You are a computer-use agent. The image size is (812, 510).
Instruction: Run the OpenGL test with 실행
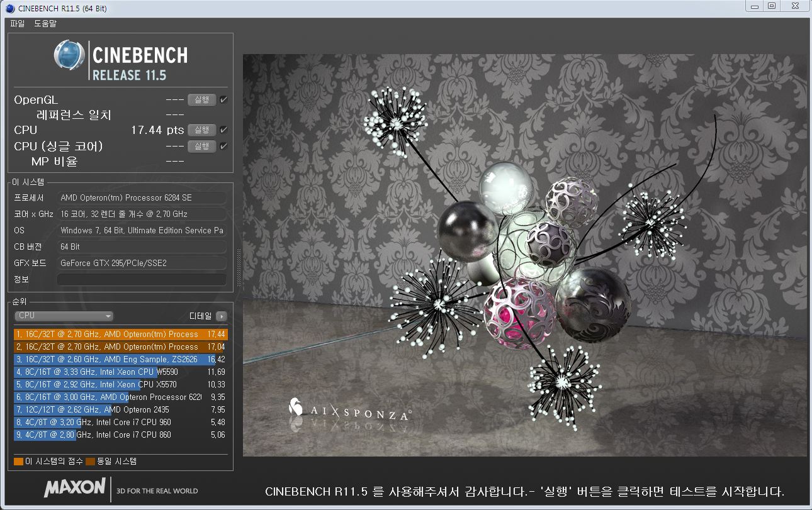pyautogui.click(x=202, y=100)
